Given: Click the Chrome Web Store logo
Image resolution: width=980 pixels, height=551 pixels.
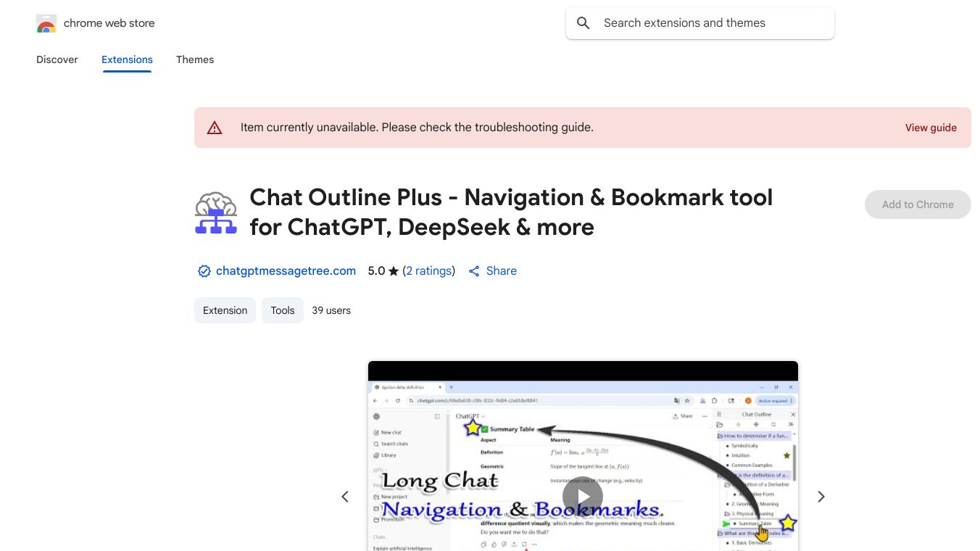Looking at the screenshot, I should [x=46, y=22].
